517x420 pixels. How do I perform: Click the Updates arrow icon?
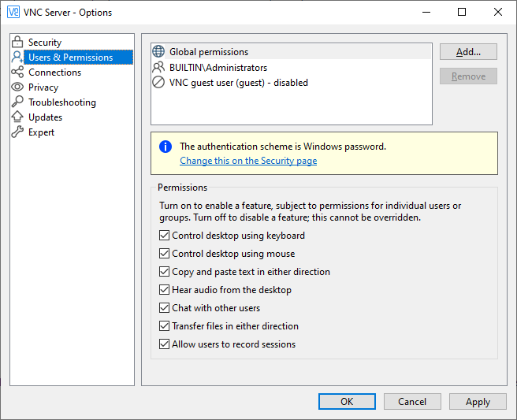[x=17, y=117]
